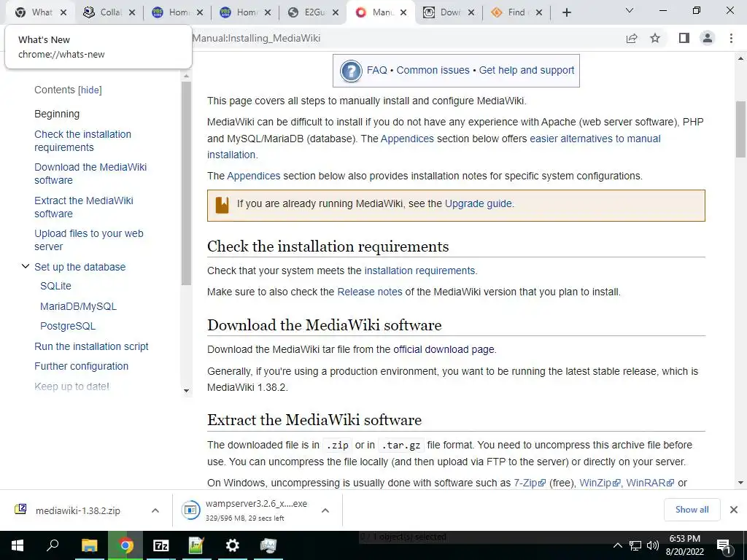Go to Further configuration in contents
Image resolution: width=747 pixels, height=560 pixels.
[x=82, y=366]
